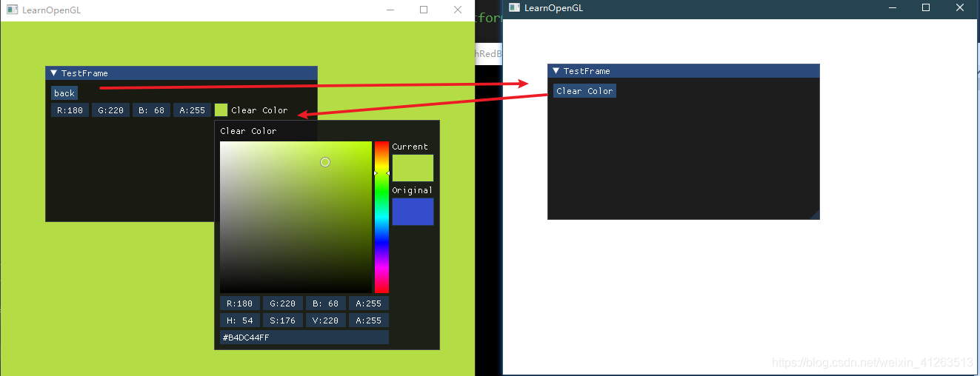
Task: Click the blue Original color swatch
Action: (413, 212)
